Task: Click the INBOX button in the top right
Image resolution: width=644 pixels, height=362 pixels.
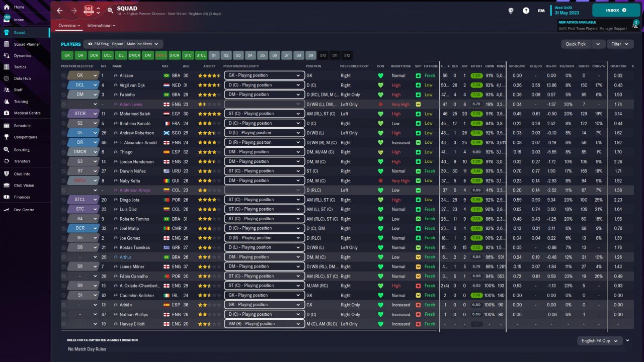Action: [x=616, y=10]
